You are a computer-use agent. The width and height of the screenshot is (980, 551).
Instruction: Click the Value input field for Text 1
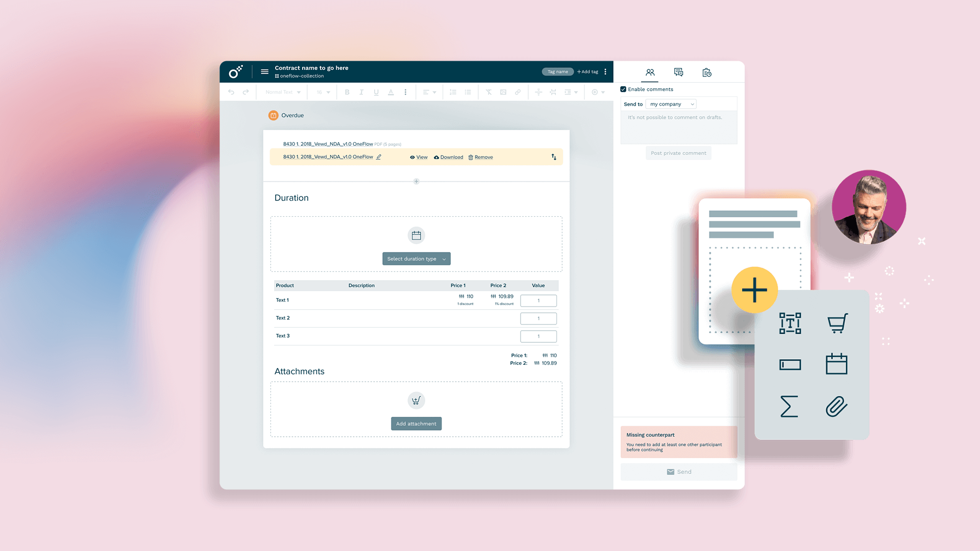point(538,300)
